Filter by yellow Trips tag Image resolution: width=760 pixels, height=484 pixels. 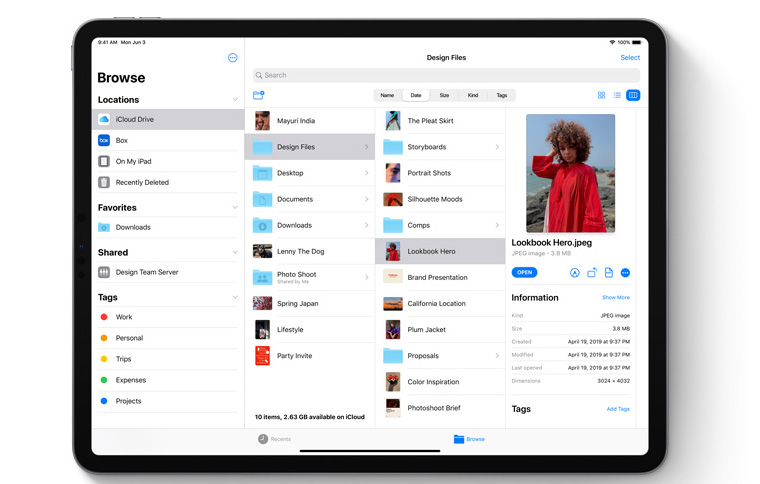168,359
